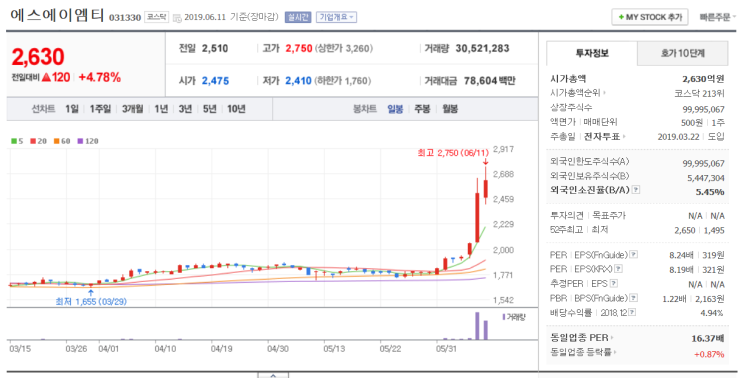Image resolution: width=743 pixels, height=378 pixels.
Task: Click the 저가 value 2,410
Action: point(299,81)
